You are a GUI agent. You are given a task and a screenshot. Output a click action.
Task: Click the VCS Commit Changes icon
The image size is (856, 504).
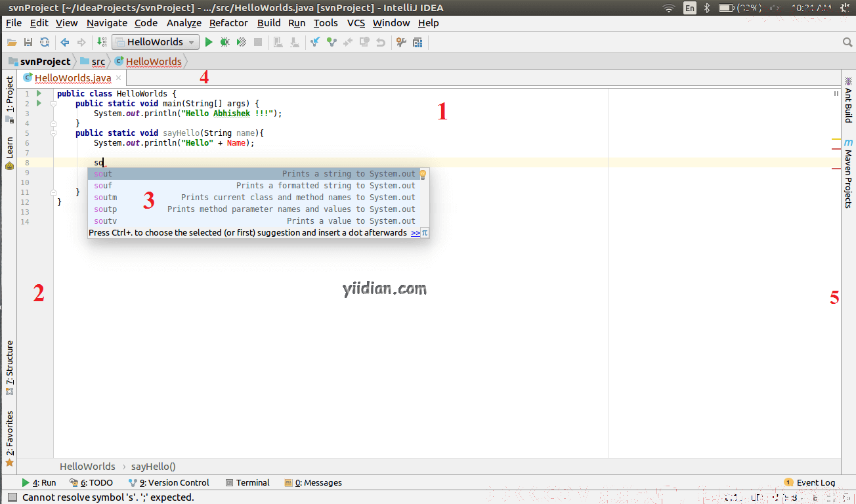[x=332, y=42]
